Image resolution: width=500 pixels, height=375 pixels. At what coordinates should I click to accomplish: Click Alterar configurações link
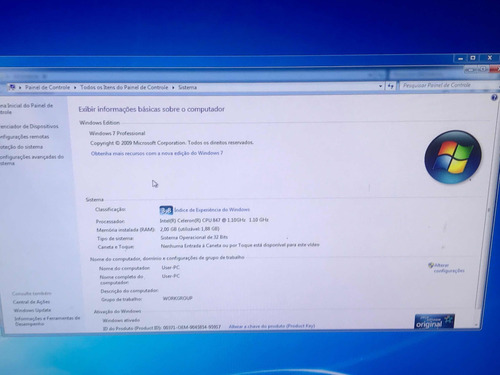[x=449, y=268]
